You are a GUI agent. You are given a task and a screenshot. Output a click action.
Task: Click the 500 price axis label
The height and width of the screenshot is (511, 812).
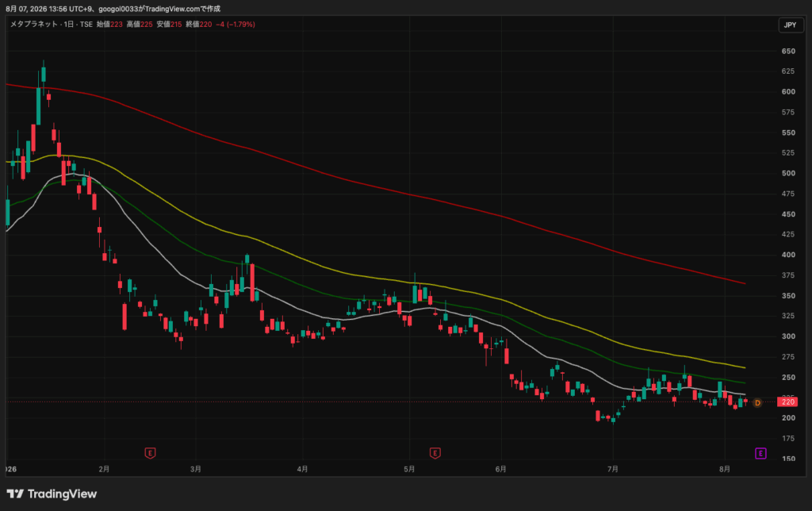click(x=788, y=173)
